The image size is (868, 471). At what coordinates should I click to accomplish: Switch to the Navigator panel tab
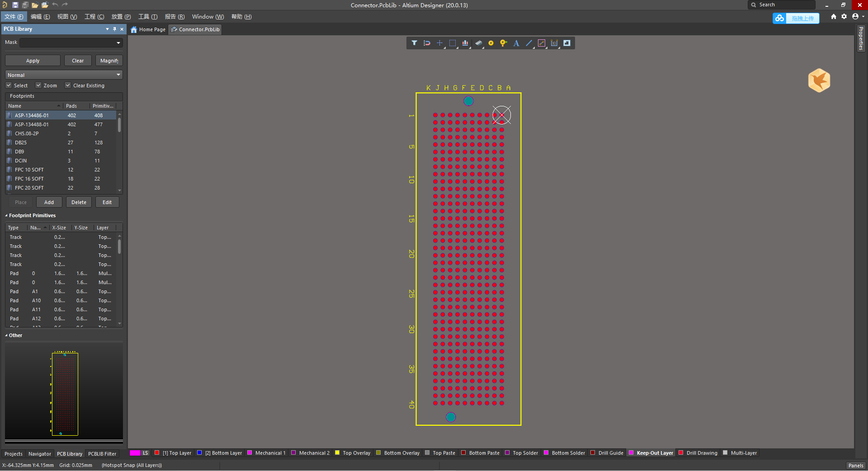pos(40,454)
